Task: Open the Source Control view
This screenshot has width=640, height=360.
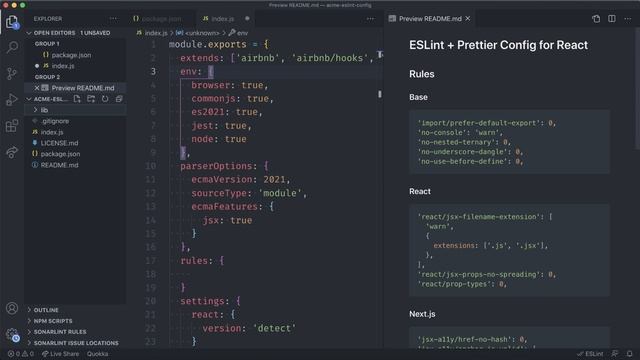Action: 12,74
